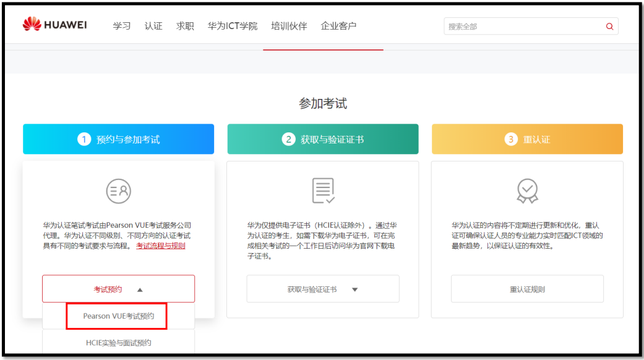Open the 企业客户 menu
This screenshot has width=644, height=360.
pos(338,26)
